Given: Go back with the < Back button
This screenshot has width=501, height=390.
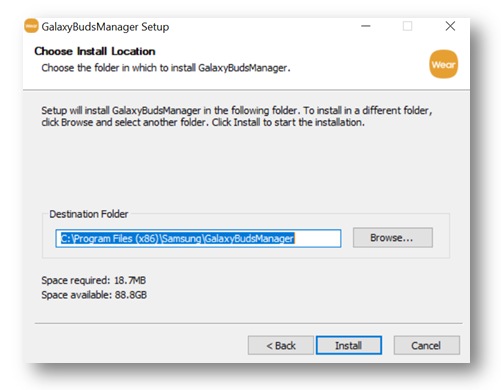Looking at the screenshot, I should click(x=281, y=345).
